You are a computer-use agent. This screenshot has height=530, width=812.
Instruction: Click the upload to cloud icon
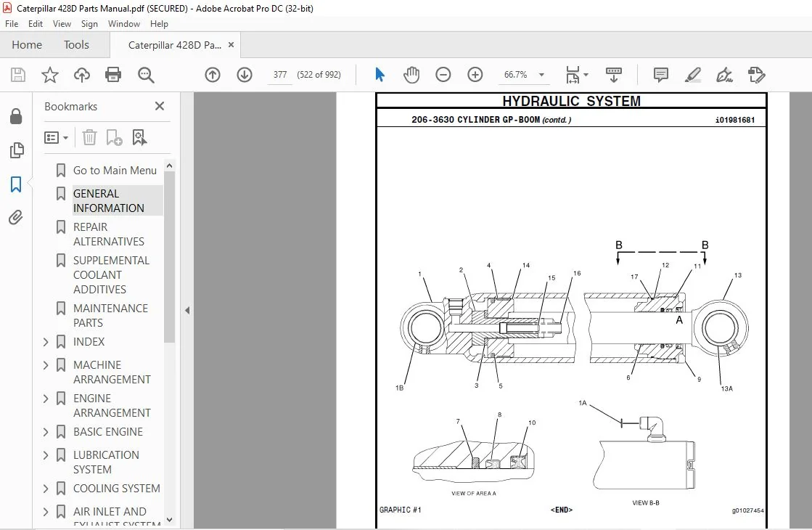(x=82, y=75)
